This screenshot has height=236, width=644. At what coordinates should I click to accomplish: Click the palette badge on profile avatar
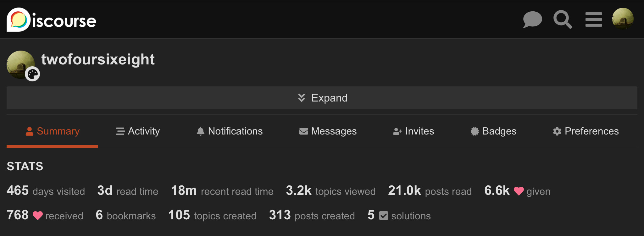[32, 74]
